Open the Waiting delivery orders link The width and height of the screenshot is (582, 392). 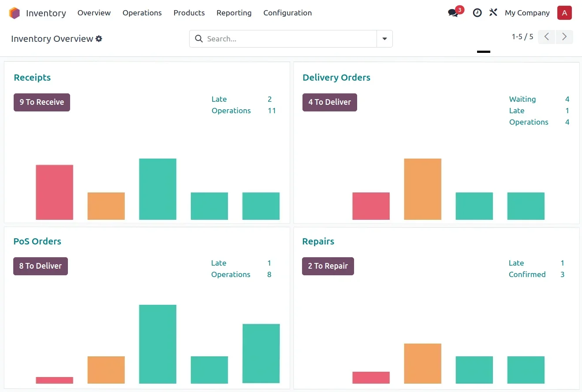click(x=522, y=99)
